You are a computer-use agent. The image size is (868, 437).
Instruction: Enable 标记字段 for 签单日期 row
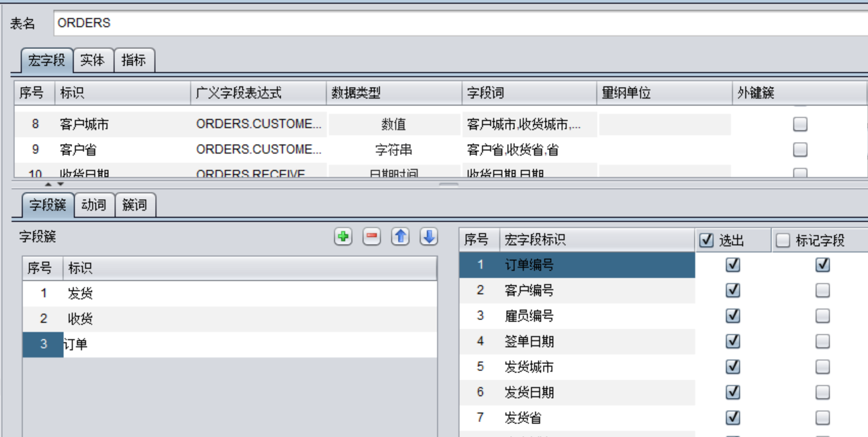click(x=822, y=341)
